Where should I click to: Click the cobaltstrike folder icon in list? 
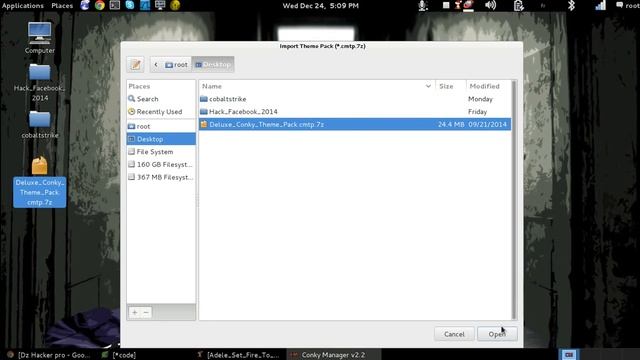[x=204, y=99]
